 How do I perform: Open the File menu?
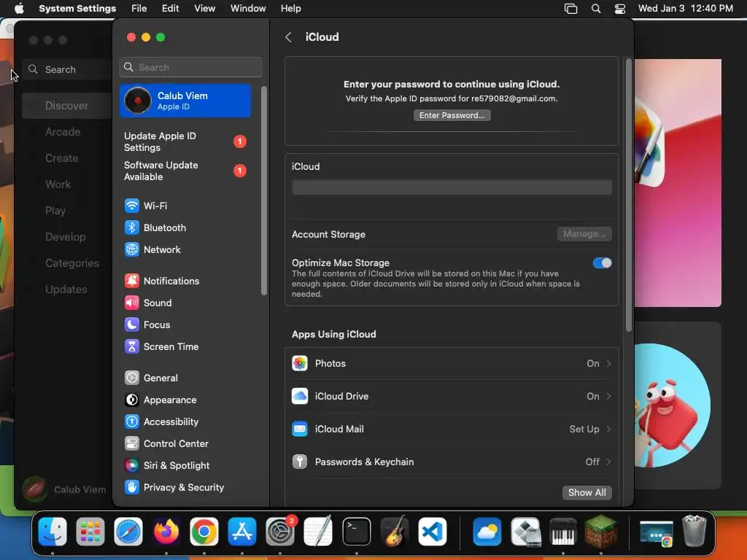[139, 9]
